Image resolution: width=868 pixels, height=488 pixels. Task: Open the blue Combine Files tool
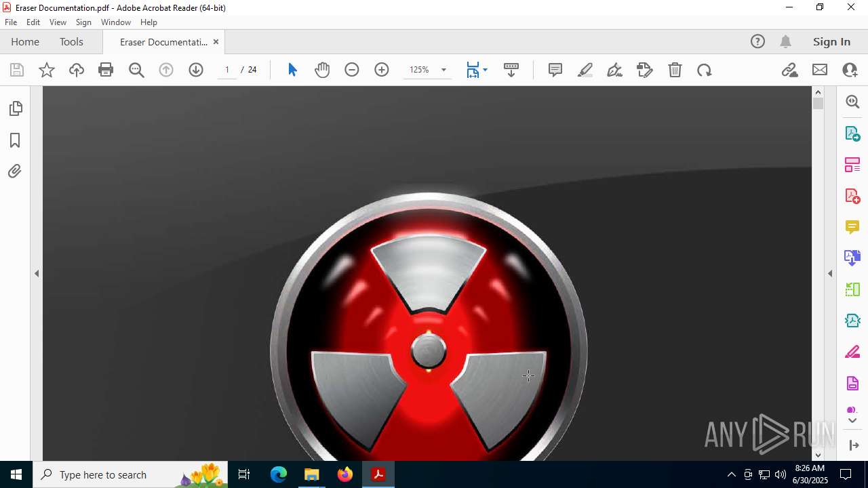click(852, 258)
